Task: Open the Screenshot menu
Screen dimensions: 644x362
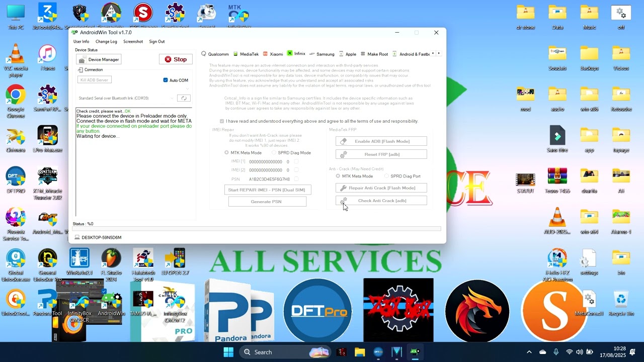Action: pyautogui.click(x=133, y=42)
